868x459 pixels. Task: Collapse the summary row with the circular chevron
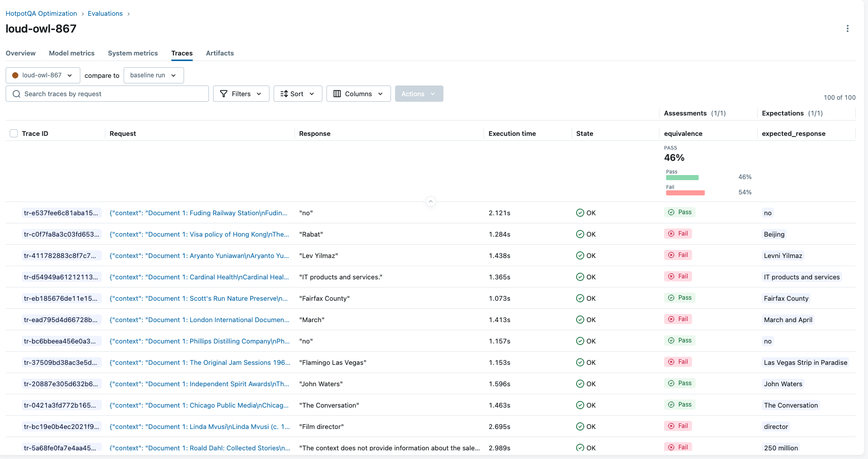[x=430, y=202]
